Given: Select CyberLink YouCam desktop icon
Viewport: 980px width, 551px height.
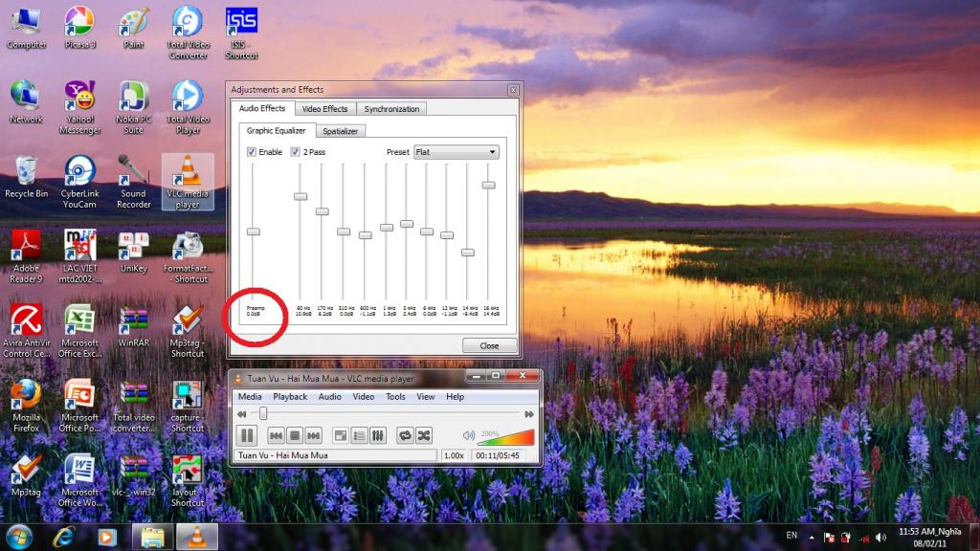Looking at the screenshot, I should (x=80, y=182).
